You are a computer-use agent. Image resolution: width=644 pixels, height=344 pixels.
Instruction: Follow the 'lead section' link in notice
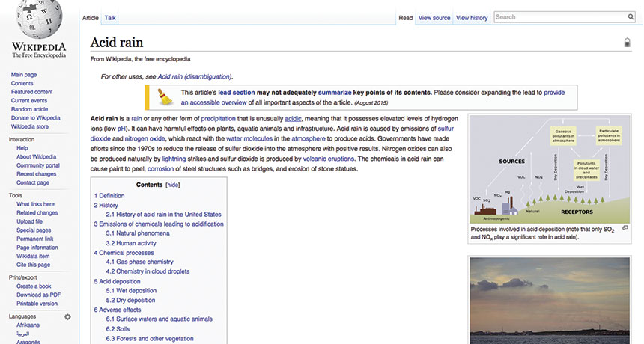(237, 93)
